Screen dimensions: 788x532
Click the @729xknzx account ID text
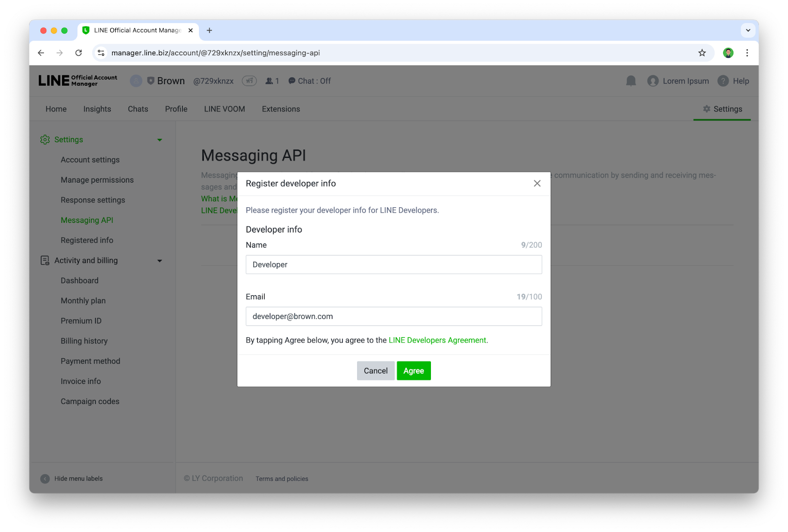pos(213,81)
